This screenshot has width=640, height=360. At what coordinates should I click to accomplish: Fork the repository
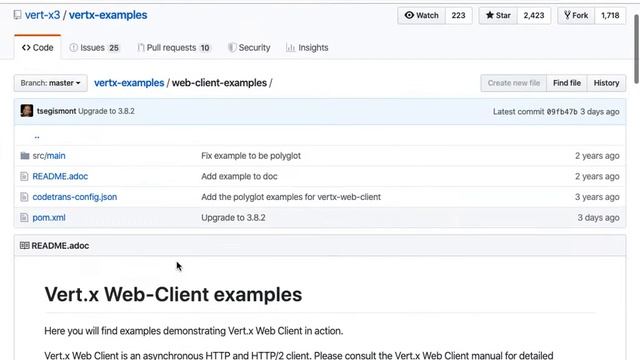pyautogui.click(x=576, y=16)
